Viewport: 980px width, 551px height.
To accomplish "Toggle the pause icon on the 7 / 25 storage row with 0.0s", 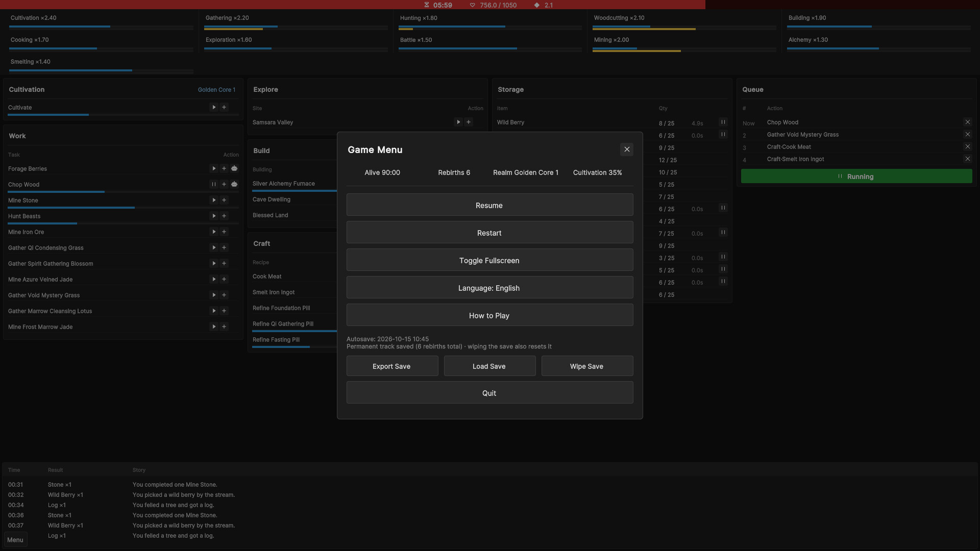I will point(723,232).
